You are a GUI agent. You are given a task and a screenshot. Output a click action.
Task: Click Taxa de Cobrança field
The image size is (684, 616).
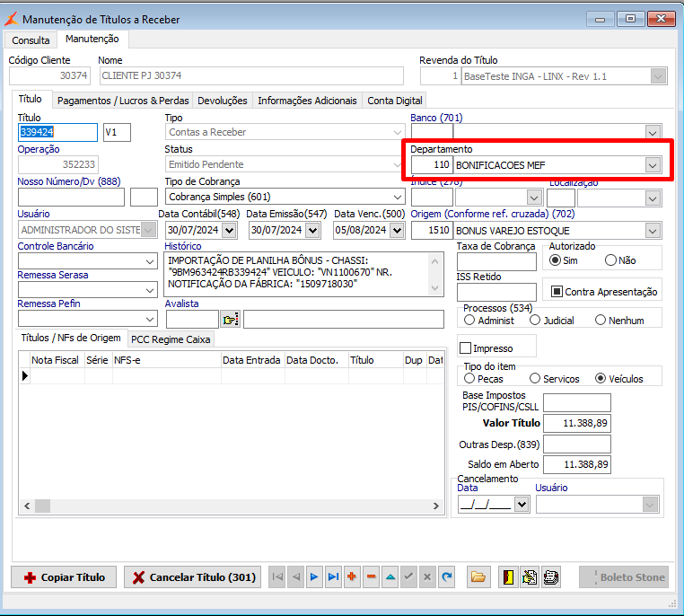click(x=496, y=262)
